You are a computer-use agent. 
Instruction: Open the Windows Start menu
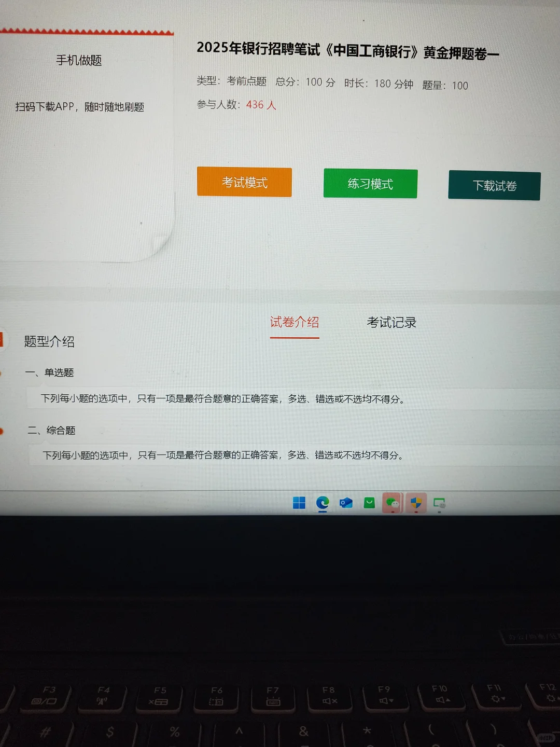click(x=299, y=503)
